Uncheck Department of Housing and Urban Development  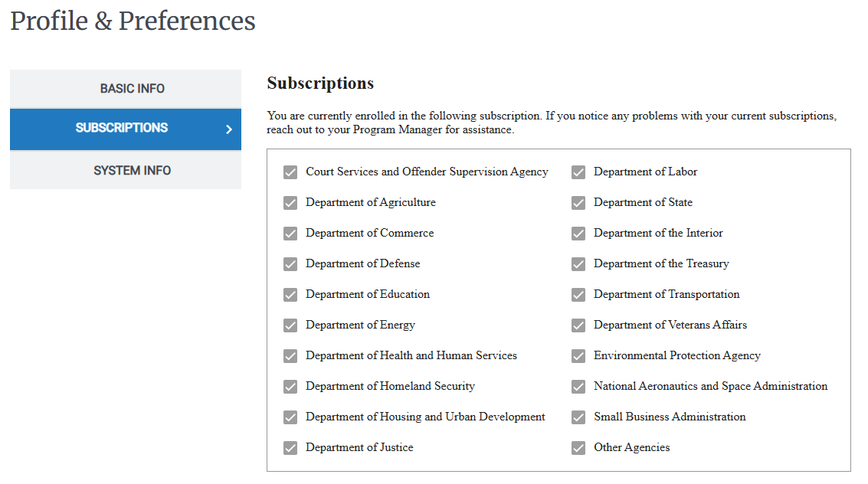(290, 417)
